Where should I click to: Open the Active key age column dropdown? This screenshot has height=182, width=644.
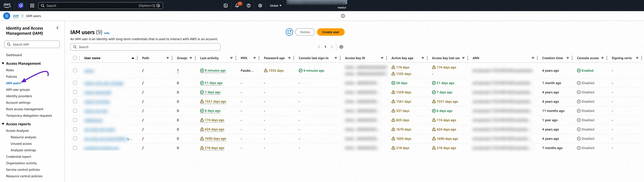pos(423,58)
